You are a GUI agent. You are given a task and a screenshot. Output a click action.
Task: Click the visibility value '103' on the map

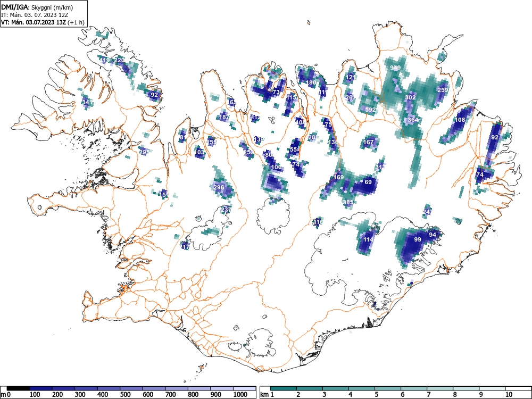[200, 152]
